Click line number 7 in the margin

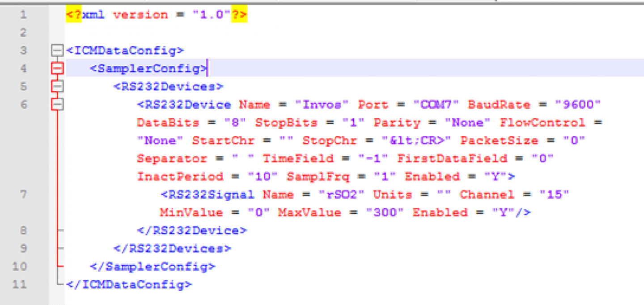pos(23,195)
